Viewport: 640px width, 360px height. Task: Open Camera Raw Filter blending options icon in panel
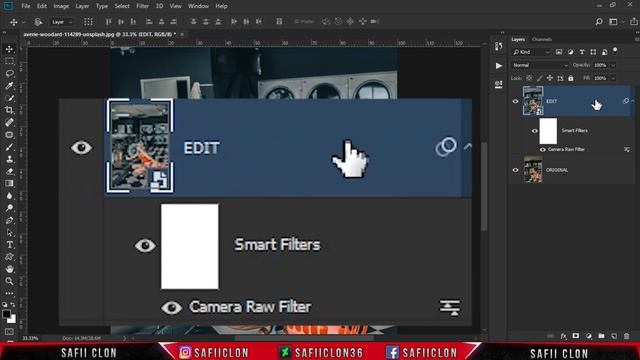click(x=627, y=149)
